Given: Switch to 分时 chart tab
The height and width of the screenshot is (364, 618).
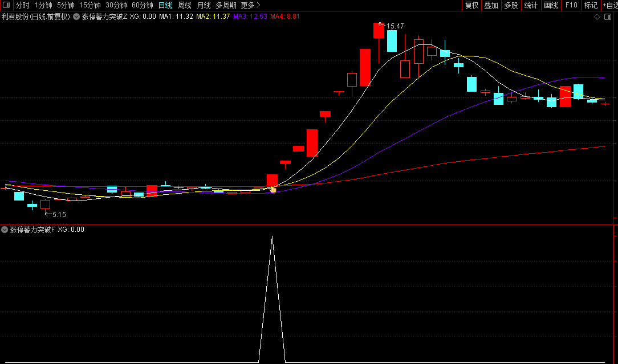Looking at the screenshot, I should [22, 5].
